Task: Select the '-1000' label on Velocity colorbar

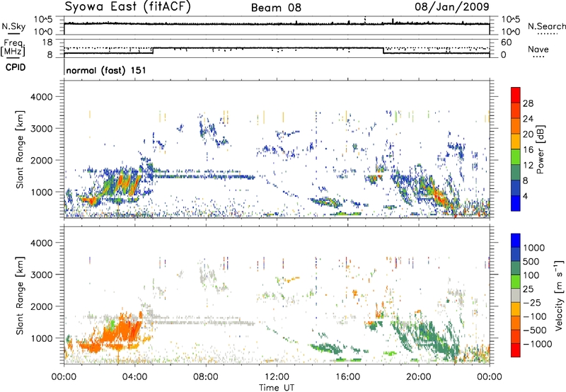Action: click(538, 344)
